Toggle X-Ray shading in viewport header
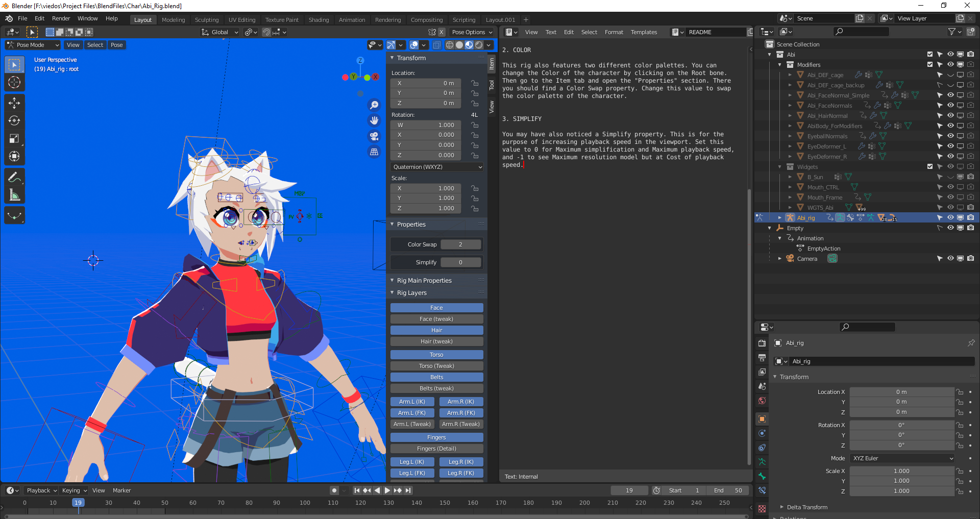The width and height of the screenshot is (980, 519). pyautogui.click(x=436, y=45)
